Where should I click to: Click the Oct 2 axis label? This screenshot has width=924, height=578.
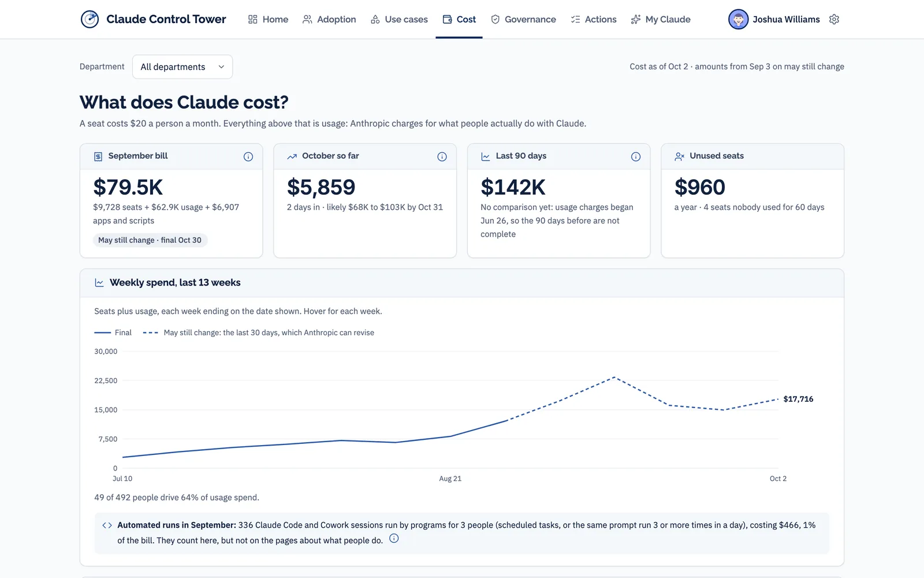coord(778,479)
